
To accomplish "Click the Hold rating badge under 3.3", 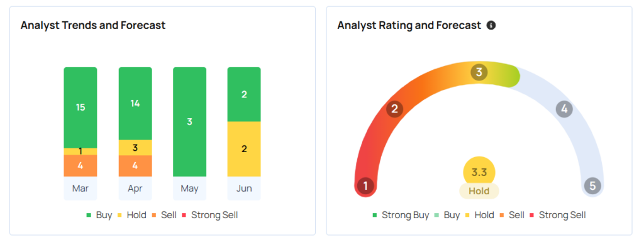I will point(479,191).
